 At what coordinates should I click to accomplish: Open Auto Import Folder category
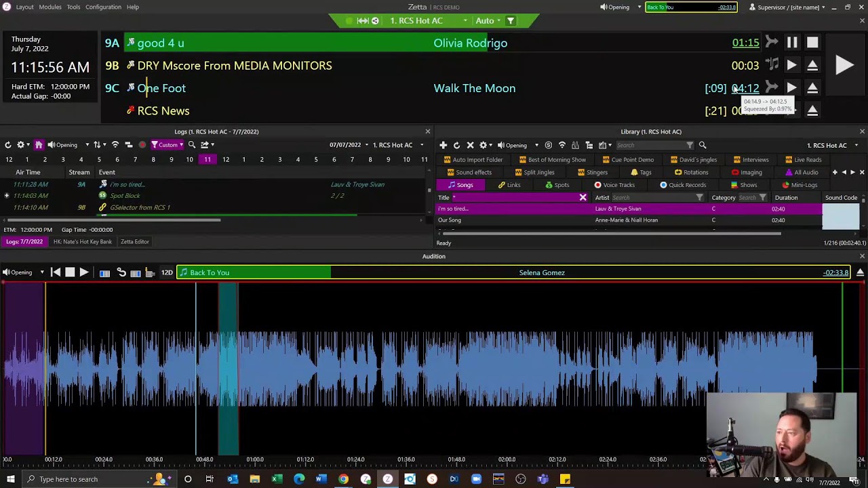coord(473,160)
